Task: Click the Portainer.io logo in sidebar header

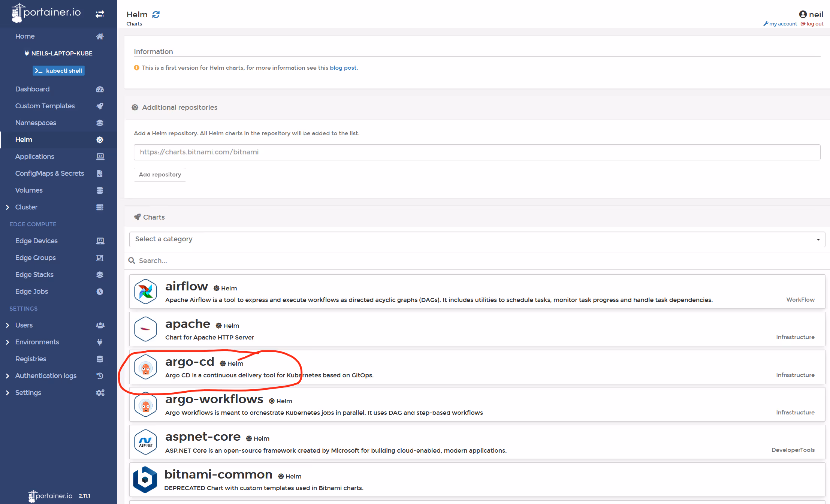Action: pos(46,13)
